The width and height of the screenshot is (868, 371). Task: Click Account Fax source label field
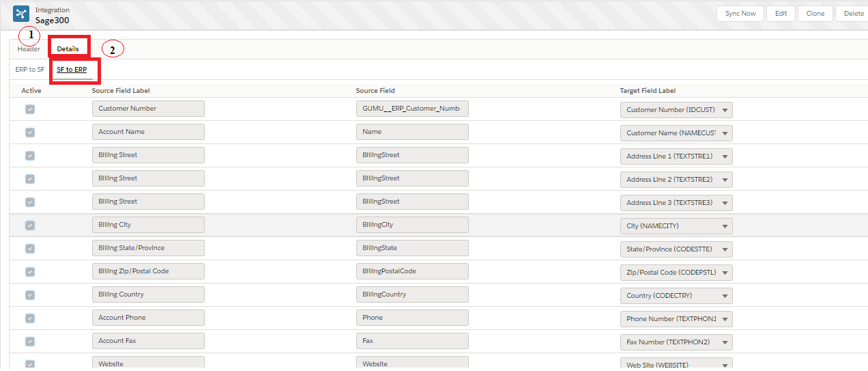click(x=148, y=341)
